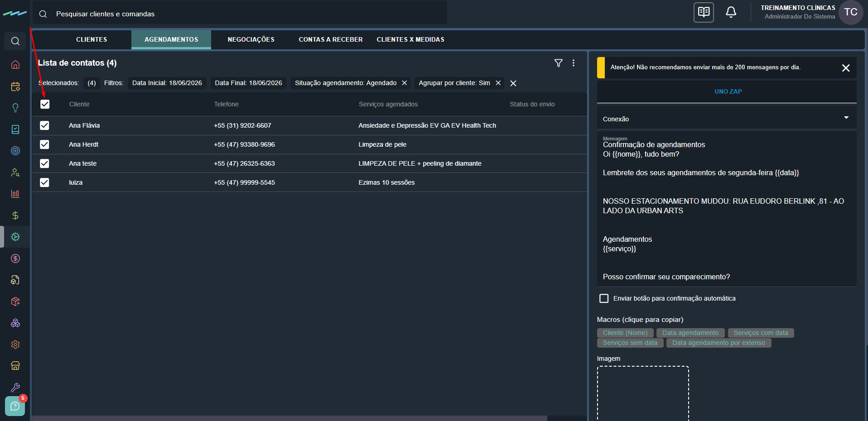Switch to the CLIENTES tab
Screen dimensions: 868x421
click(92, 39)
